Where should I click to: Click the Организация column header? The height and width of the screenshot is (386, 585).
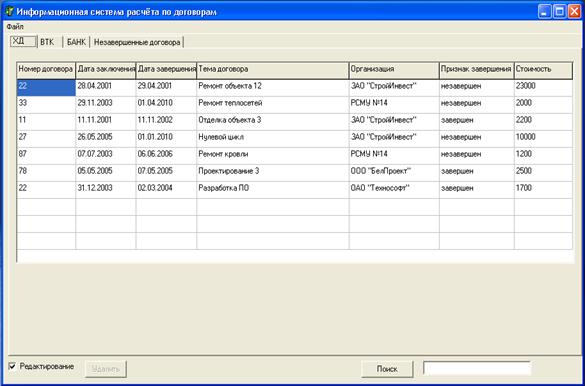[394, 70]
